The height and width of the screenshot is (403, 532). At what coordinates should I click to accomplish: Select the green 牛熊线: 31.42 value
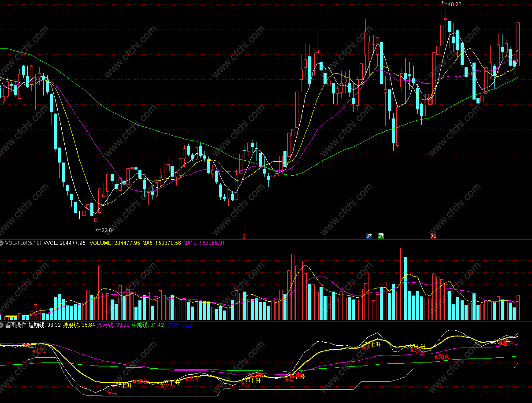[x=148, y=325]
